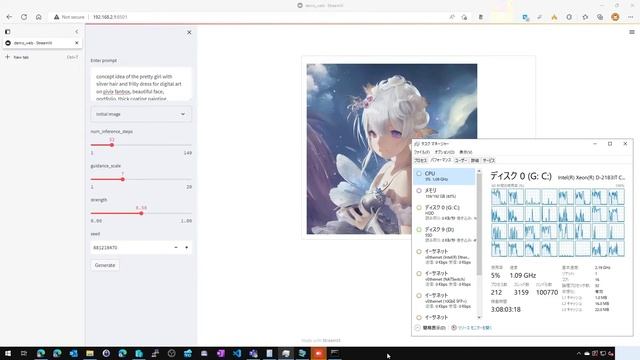This screenshot has height=360, width=640.
Task: Click the strength slider handle
Action: pyautogui.click(x=141, y=213)
